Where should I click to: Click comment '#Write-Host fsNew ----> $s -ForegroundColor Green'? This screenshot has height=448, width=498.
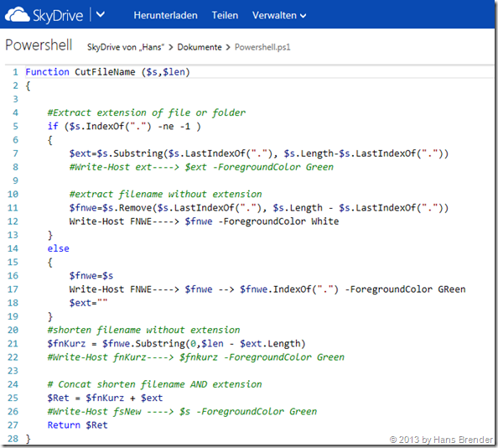(x=182, y=412)
